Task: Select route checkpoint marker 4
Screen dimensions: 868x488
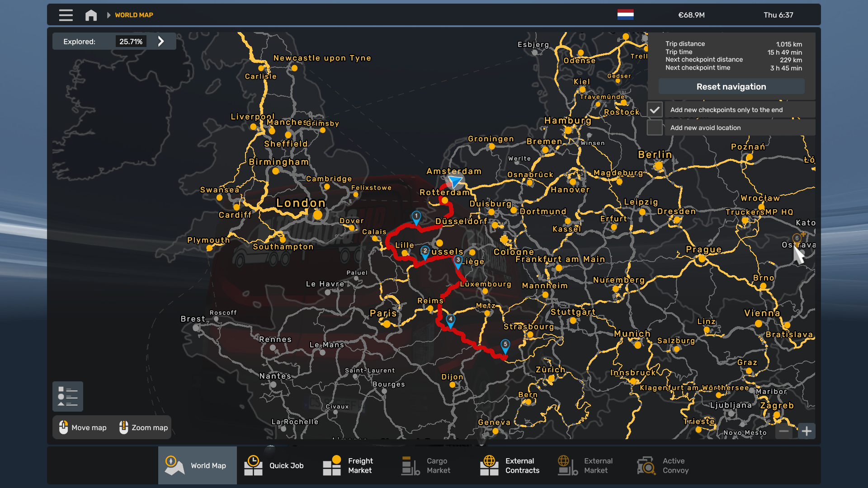Action: click(450, 321)
